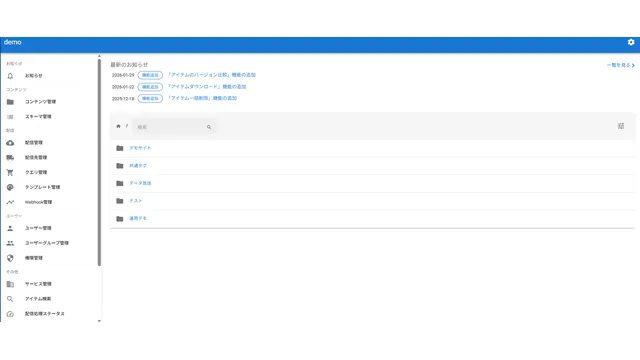640x360 pixels.
Task: Go to root via home breadcrumb icon
Action: pos(118,126)
